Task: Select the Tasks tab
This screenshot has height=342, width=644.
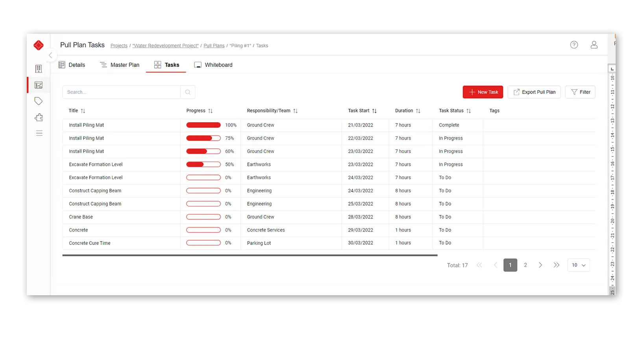Action: tap(167, 65)
